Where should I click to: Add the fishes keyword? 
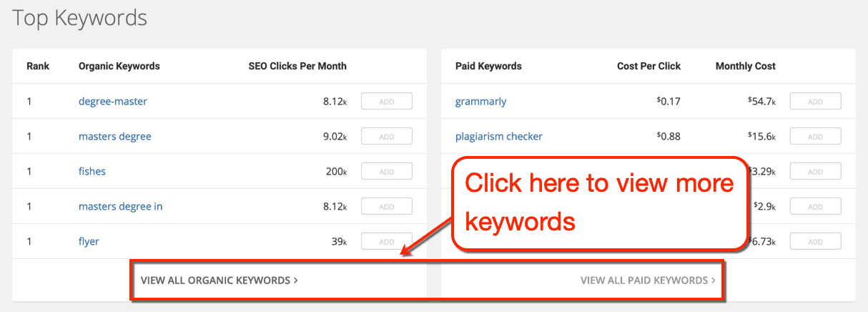point(386,172)
